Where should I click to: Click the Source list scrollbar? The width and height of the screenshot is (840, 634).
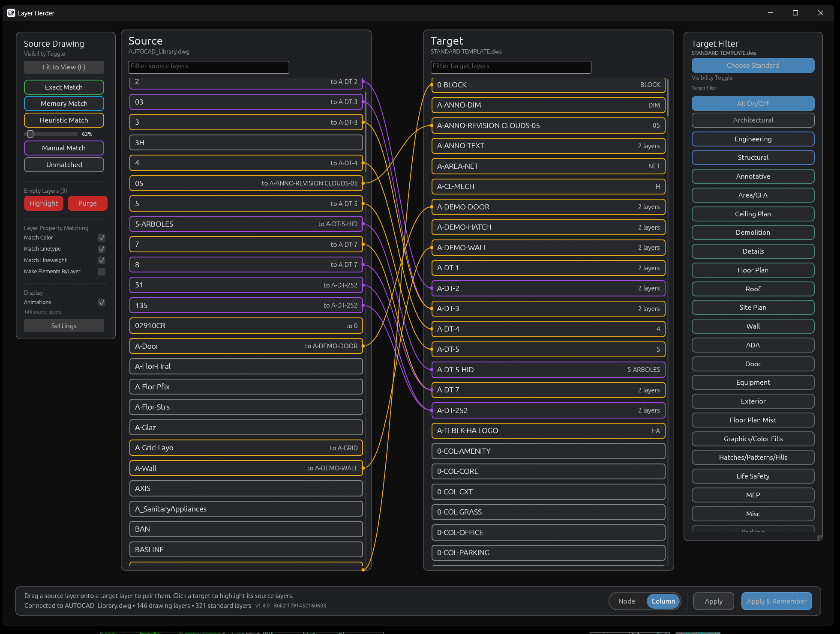pyautogui.click(x=366, y=132)
